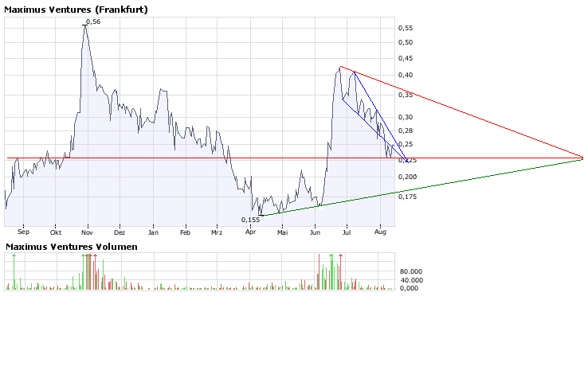Select the 0,55 y-axis label
588x378 pixels.
(x=406, y=28)
